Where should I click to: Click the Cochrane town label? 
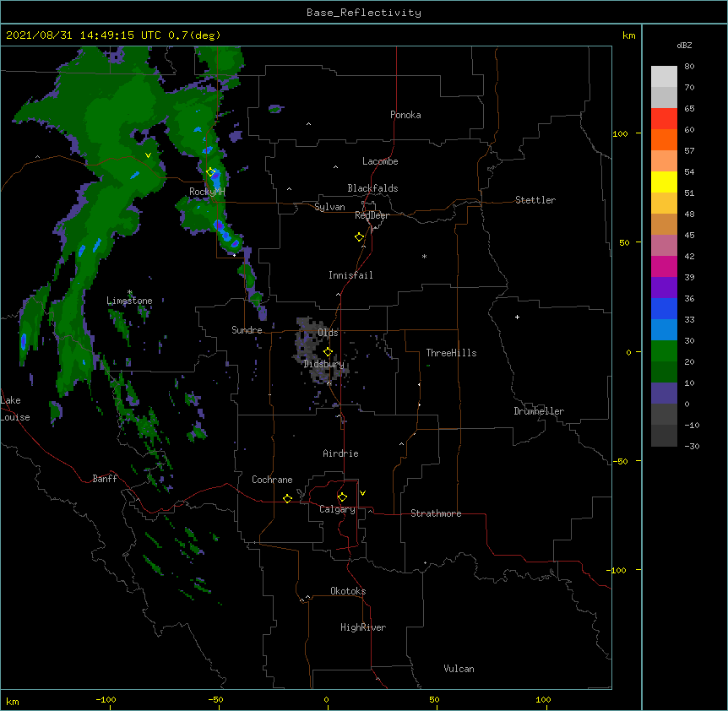tap(272, 480)
